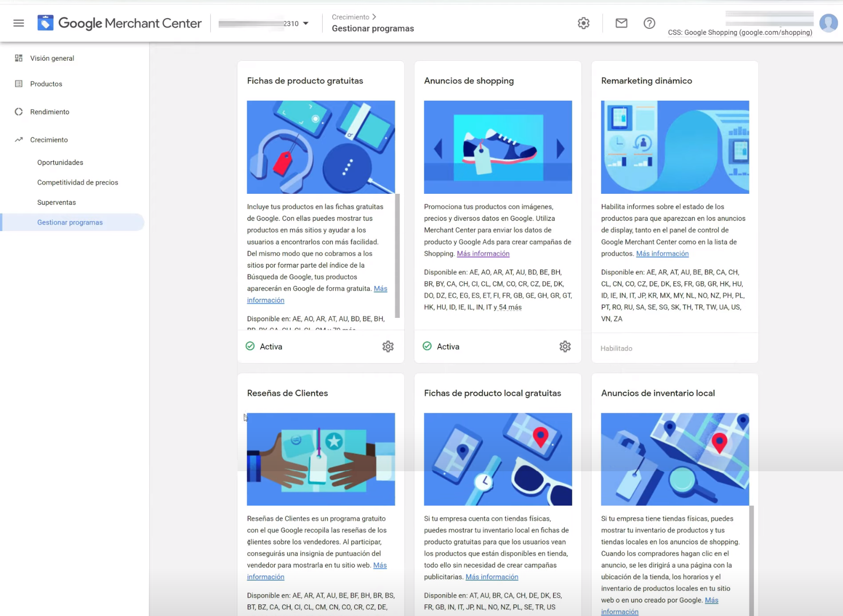The width and height of the screenshot is (843, 616).
Task: Click the Fichas de producto gratuitas title
Action: 305,81
